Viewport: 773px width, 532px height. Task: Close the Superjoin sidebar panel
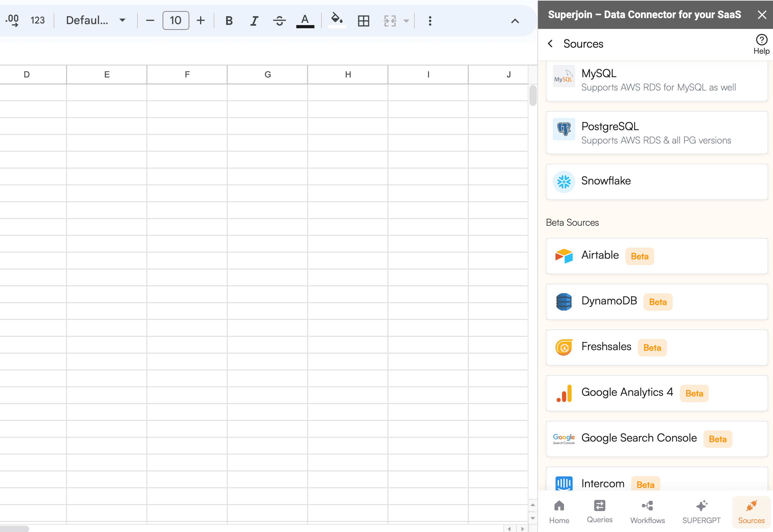pyautogui.click(x=762, y=15)
